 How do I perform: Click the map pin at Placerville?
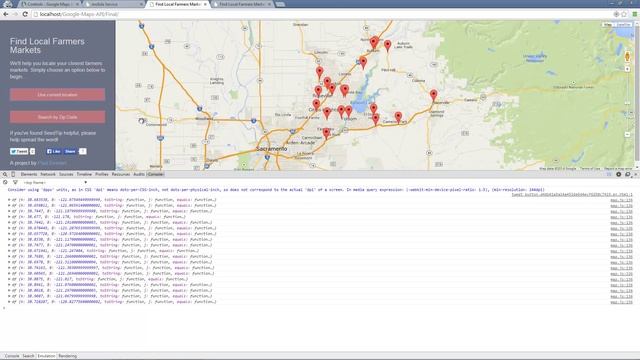coord(433,96)
